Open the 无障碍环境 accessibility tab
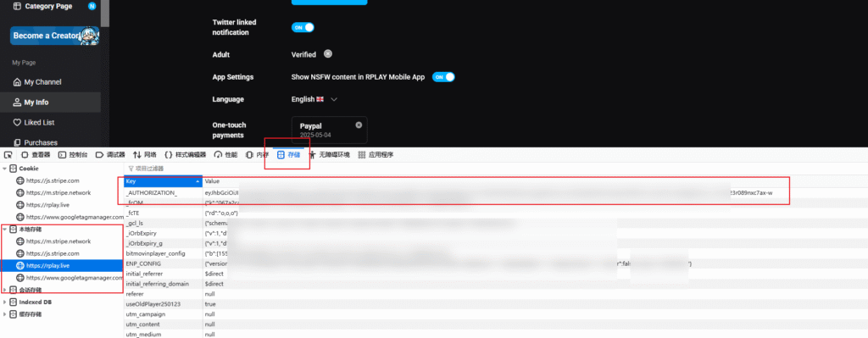This screenshot has height=338, width=868. pyautogui.click(x=330, y=155)
